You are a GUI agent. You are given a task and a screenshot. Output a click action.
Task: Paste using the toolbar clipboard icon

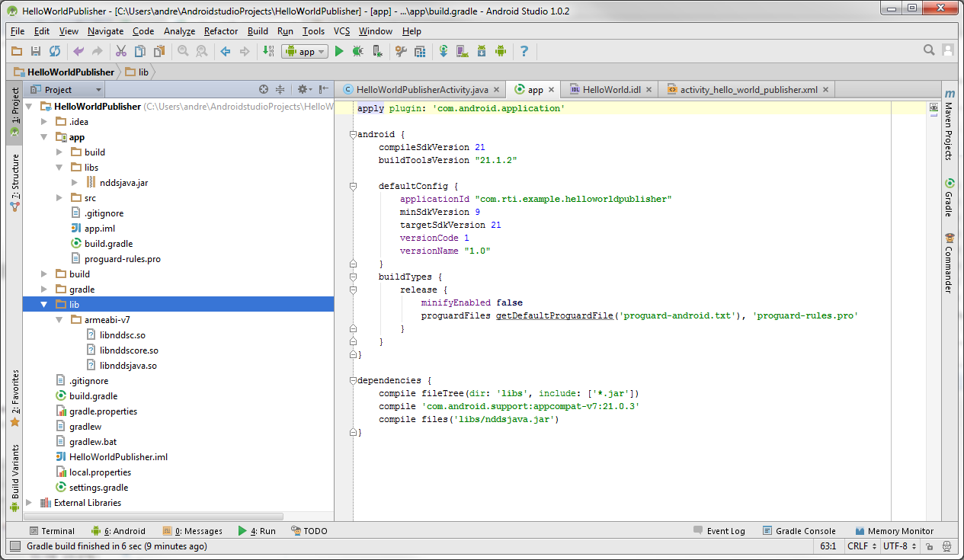(x=159, y=51)
